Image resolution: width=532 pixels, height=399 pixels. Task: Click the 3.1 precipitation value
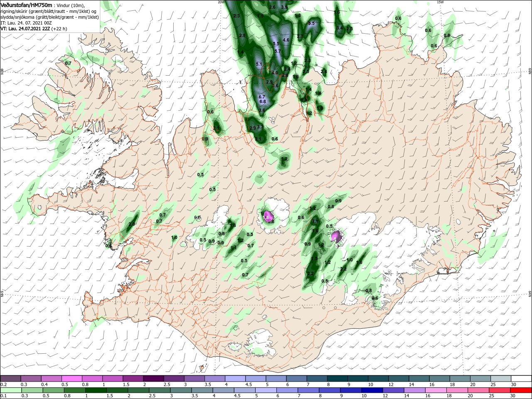[315, 222]
